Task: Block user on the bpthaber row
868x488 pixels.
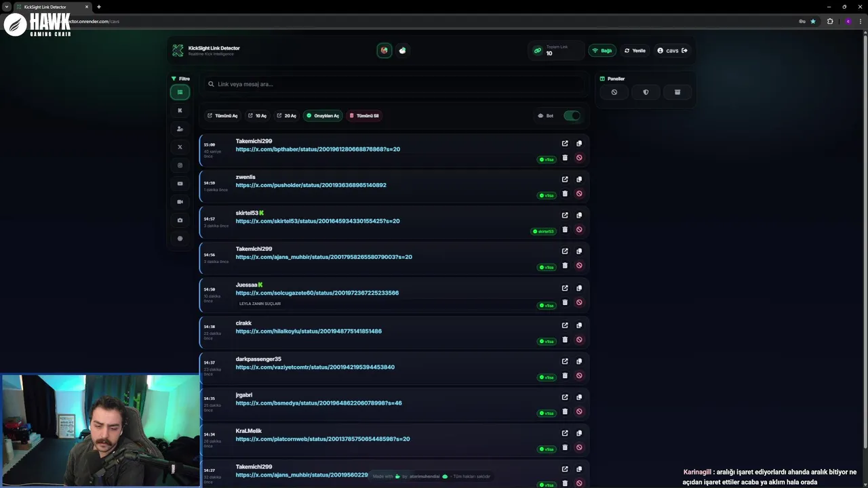Action: [579, 158]
